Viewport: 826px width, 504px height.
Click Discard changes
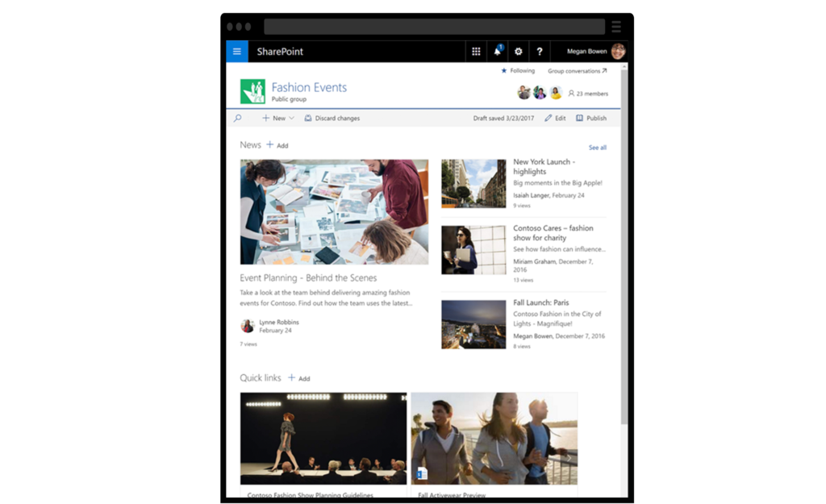coord(332,119)
